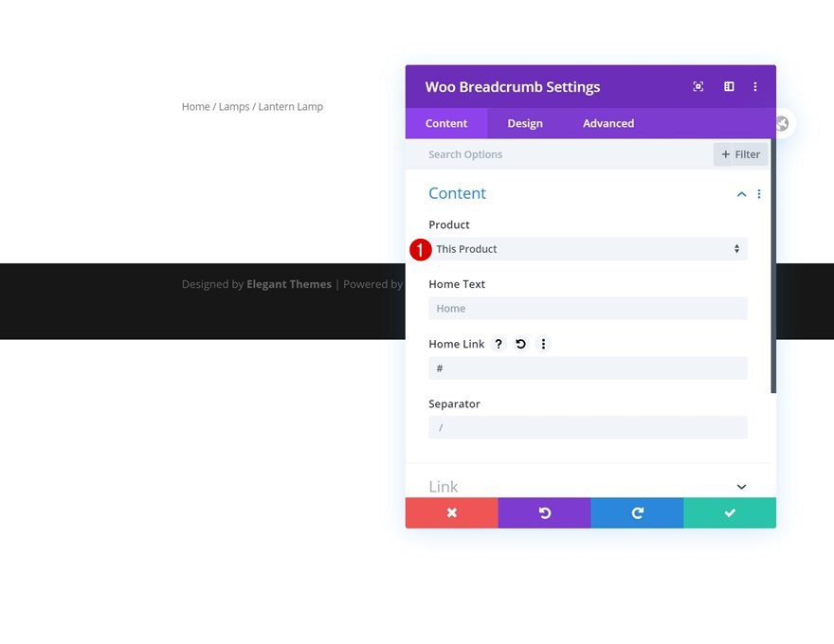Click the Home Text input field
This screenshot has height=644, width=834.
coord(588,308)
